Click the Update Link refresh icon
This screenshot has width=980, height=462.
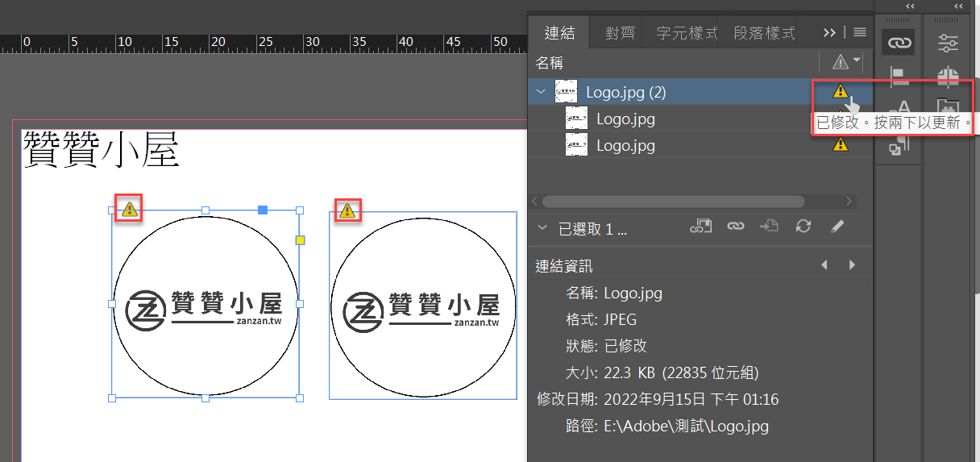pos(803,227)
